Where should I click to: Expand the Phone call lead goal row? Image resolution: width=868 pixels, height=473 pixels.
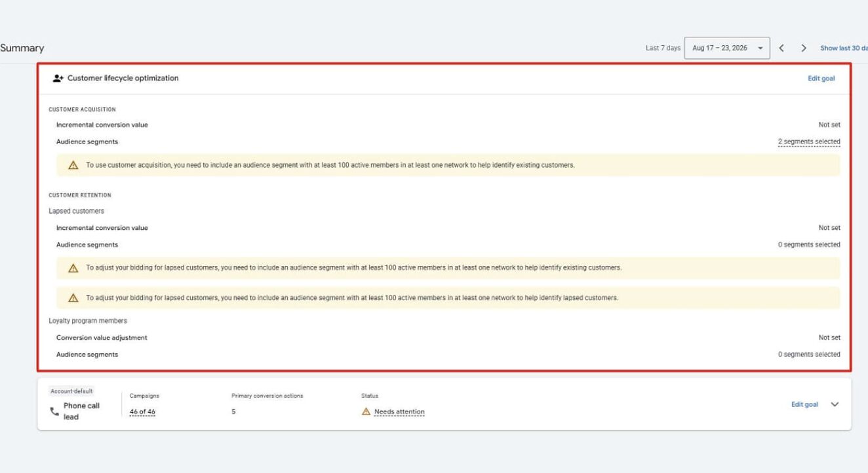[x=835, y=404]
